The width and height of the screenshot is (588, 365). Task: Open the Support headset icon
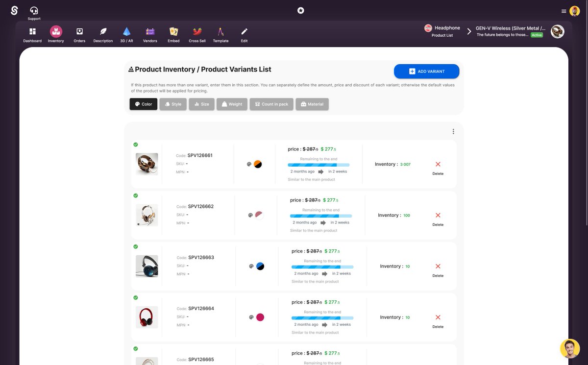pyautogui.click(x=34, y=10)
